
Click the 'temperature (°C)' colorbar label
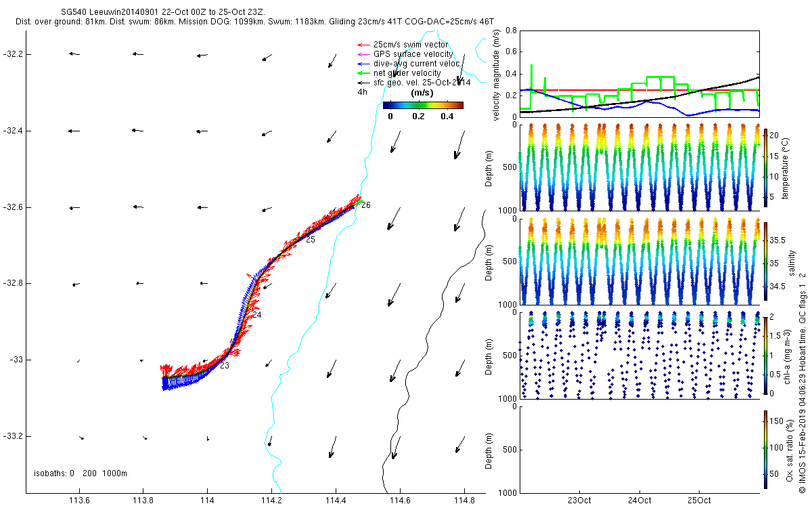(786, 169)
